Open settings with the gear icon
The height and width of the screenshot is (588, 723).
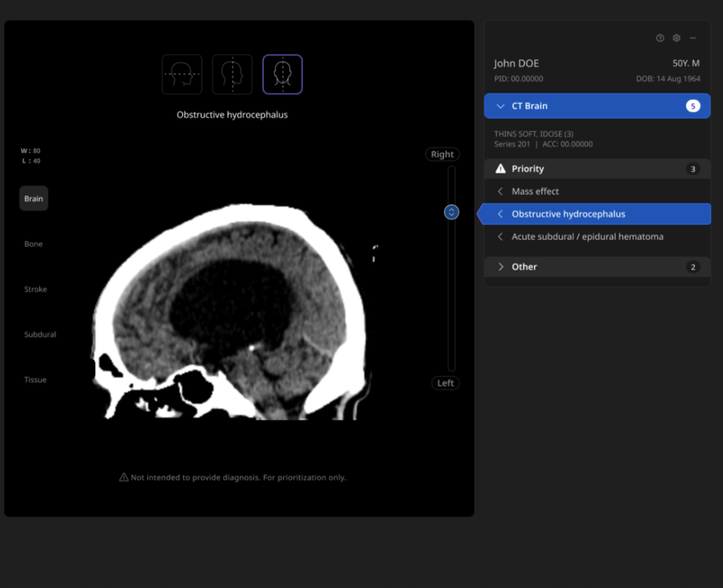[676, 39]
